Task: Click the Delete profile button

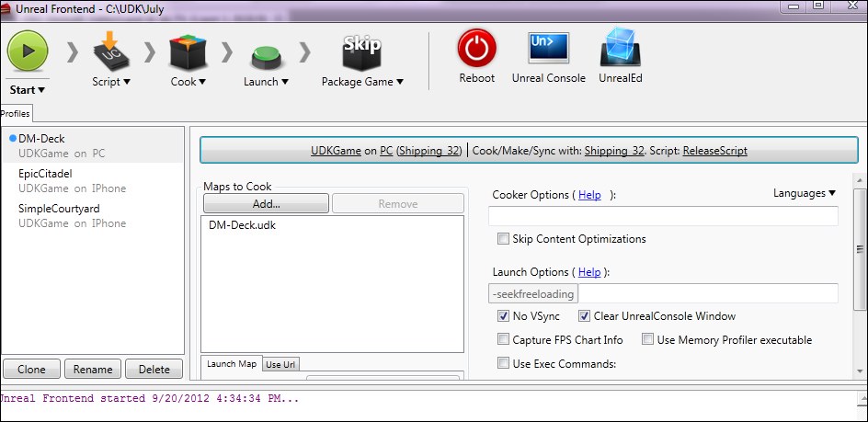Action: tap(154, 370)
